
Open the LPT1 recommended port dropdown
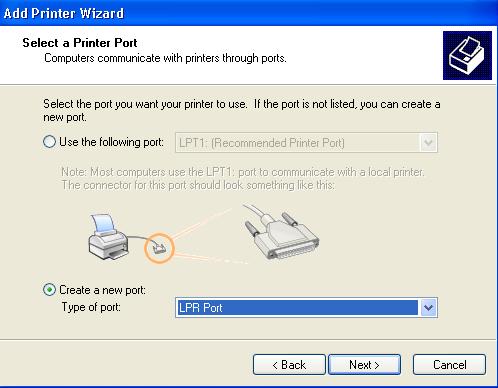pos(306,143)
